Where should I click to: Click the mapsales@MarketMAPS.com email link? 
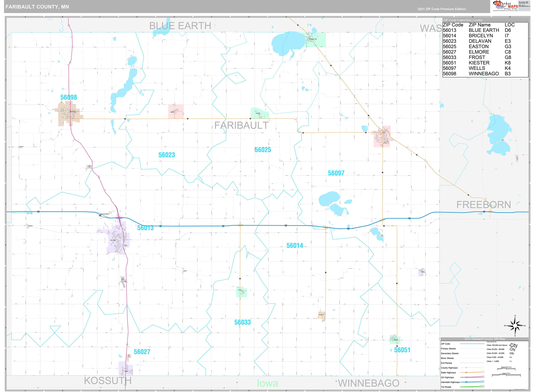(525, 6)
